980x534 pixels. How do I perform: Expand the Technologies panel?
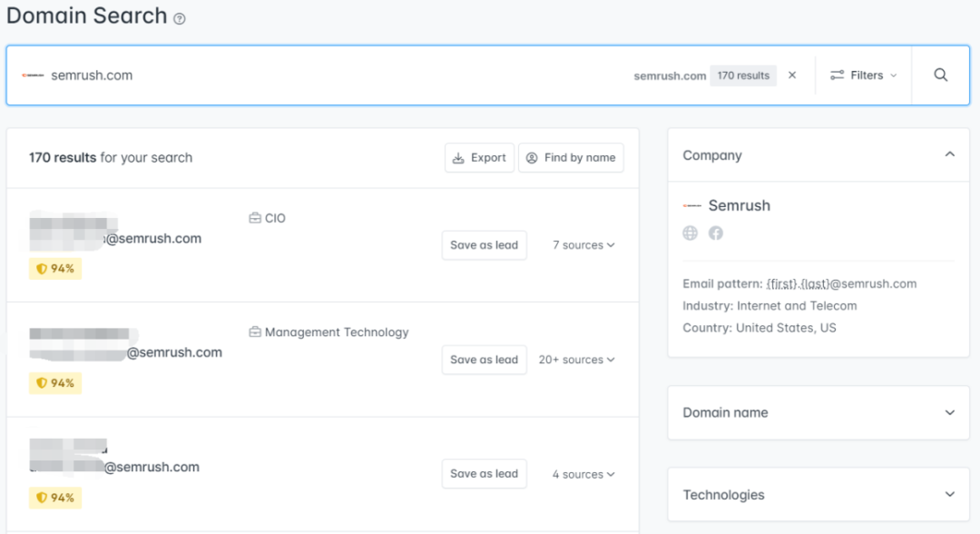[x=949, y=495]
